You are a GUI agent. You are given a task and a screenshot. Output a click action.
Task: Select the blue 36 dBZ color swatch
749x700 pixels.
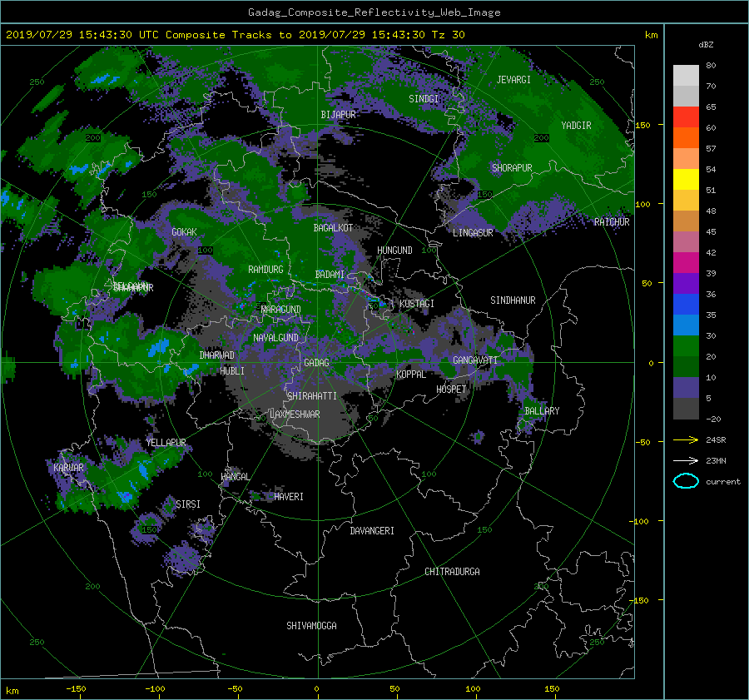point(686,304)
